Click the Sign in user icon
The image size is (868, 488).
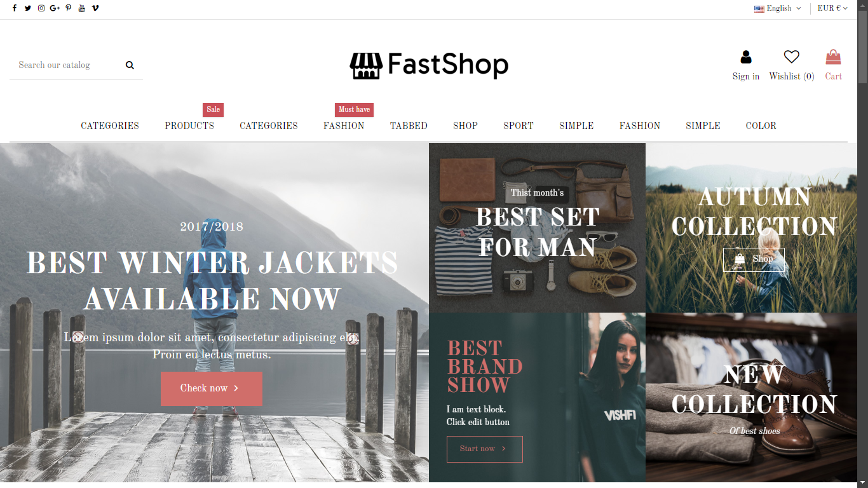(x=746, y=57)
